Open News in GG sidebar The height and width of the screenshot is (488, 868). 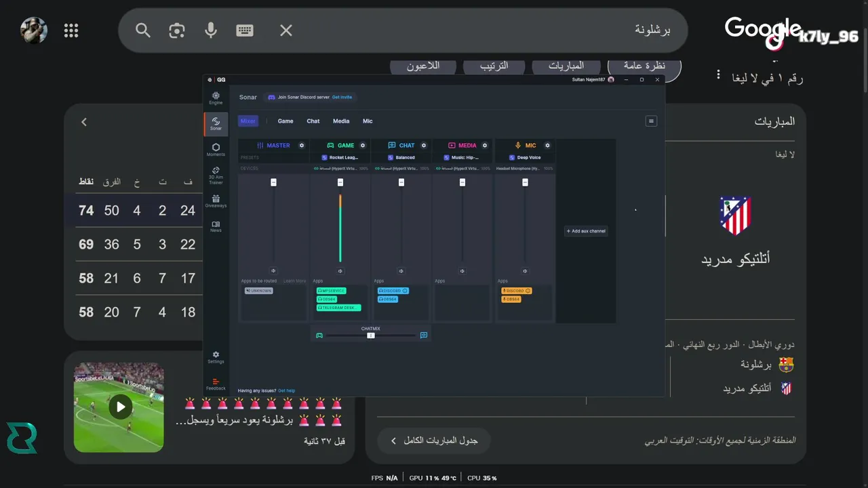pyautogui.click(x=216, y=226)
